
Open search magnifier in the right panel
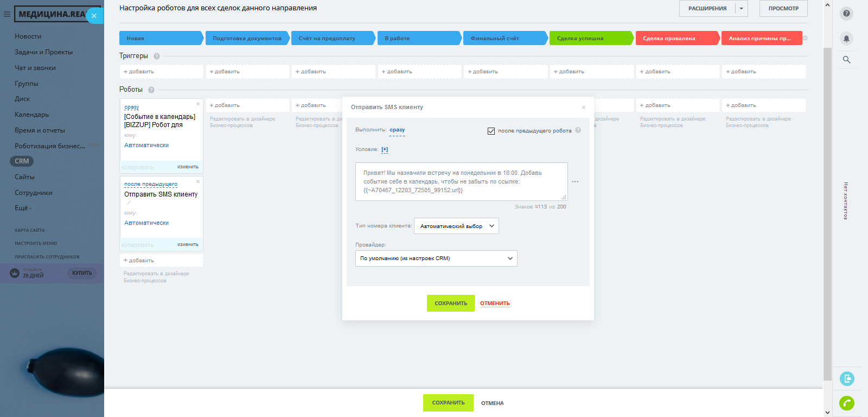(x=846, y=60)
